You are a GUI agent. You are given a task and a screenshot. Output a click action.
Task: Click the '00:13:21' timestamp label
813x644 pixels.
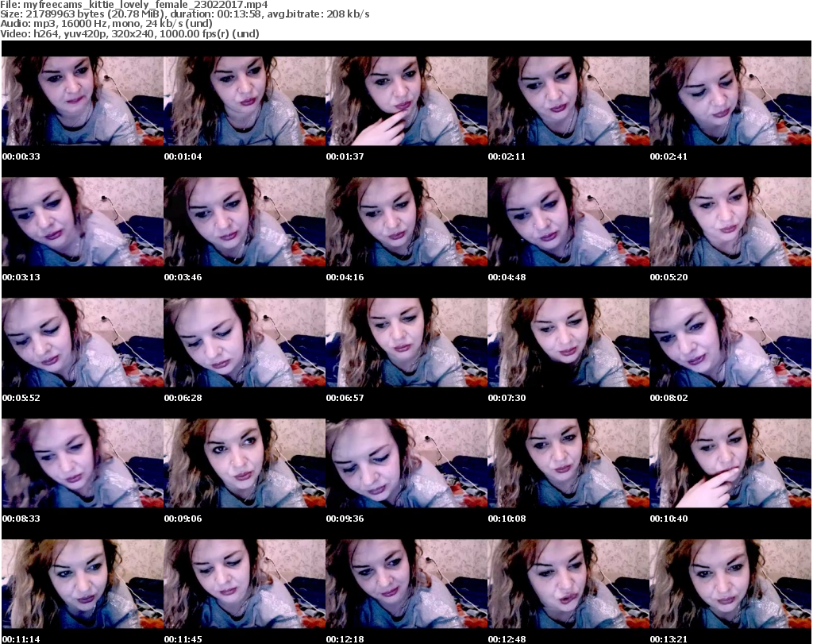[x=669, y=639]
